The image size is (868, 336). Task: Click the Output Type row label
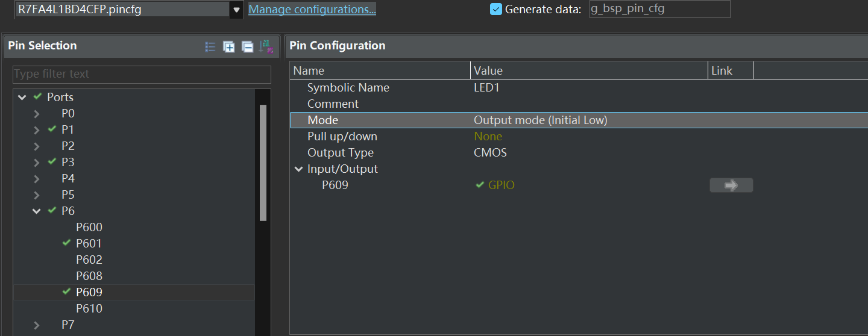(x=341, y=153)
